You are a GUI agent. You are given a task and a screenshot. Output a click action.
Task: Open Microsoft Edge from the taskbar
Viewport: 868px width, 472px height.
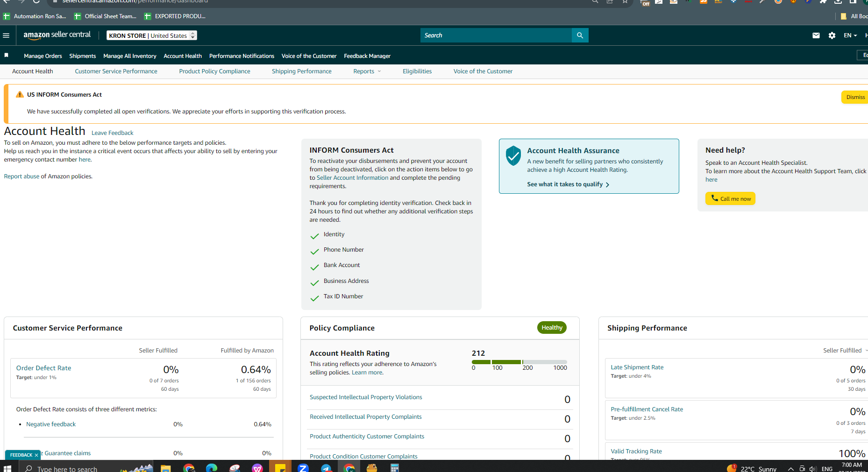click(x=212, y=468)
